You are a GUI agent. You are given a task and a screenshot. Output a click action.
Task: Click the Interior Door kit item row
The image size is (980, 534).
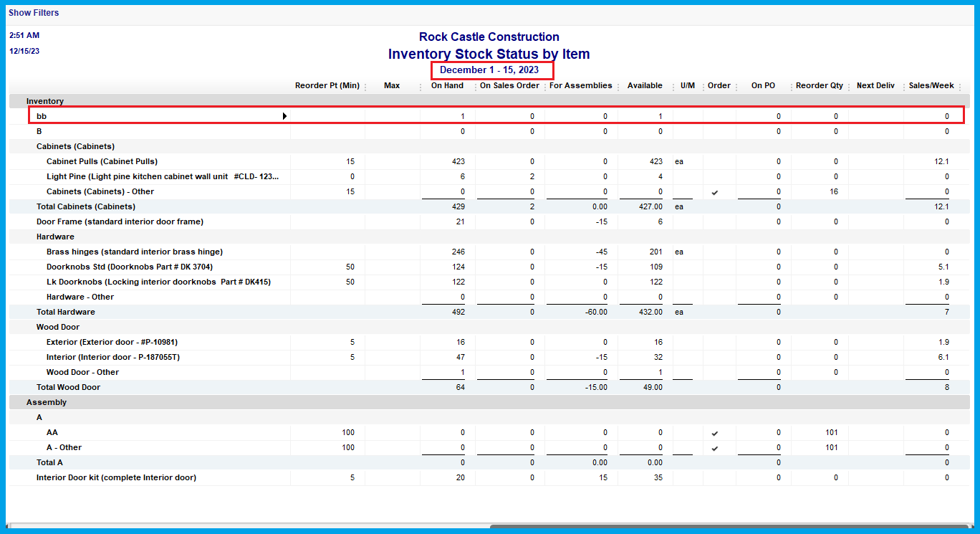click(x=489, y=477)
